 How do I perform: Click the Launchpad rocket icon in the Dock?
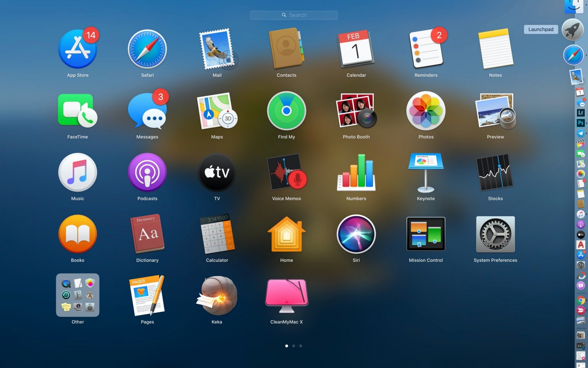point(573,30)
